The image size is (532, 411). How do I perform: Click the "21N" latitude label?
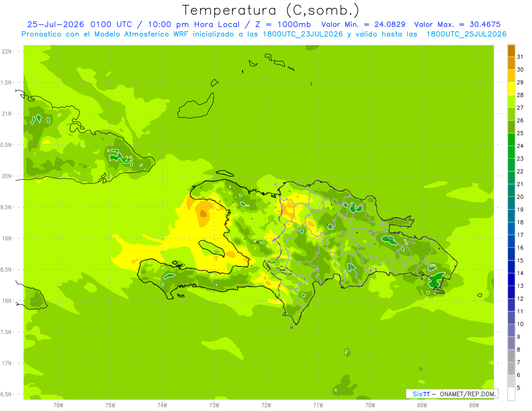pos(7,114)
